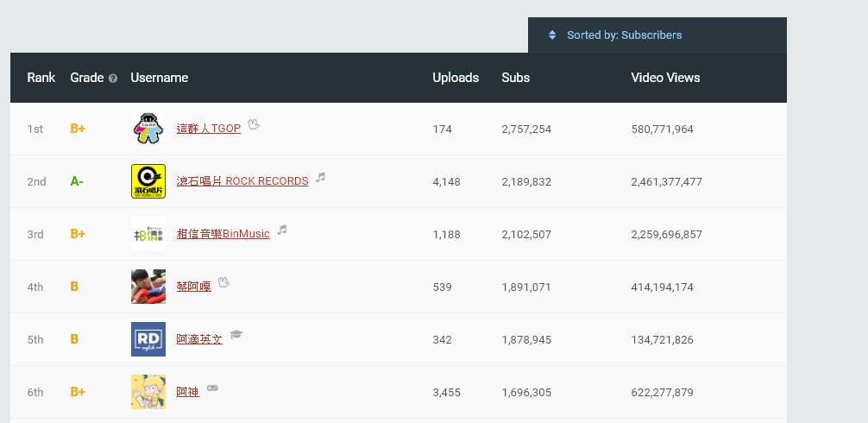Click the hand icon beside 這群人TGOP

[x=253, y=125]
